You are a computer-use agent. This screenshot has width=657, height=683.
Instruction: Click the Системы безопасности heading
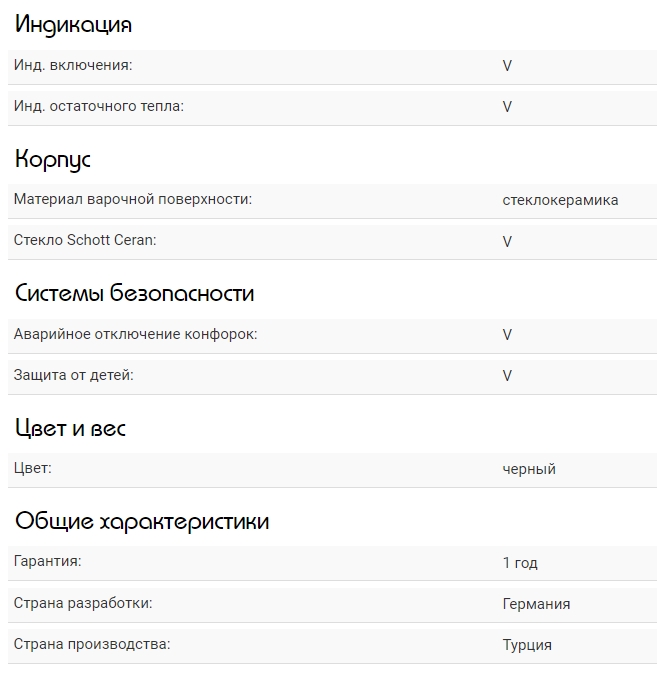point(135,294)
